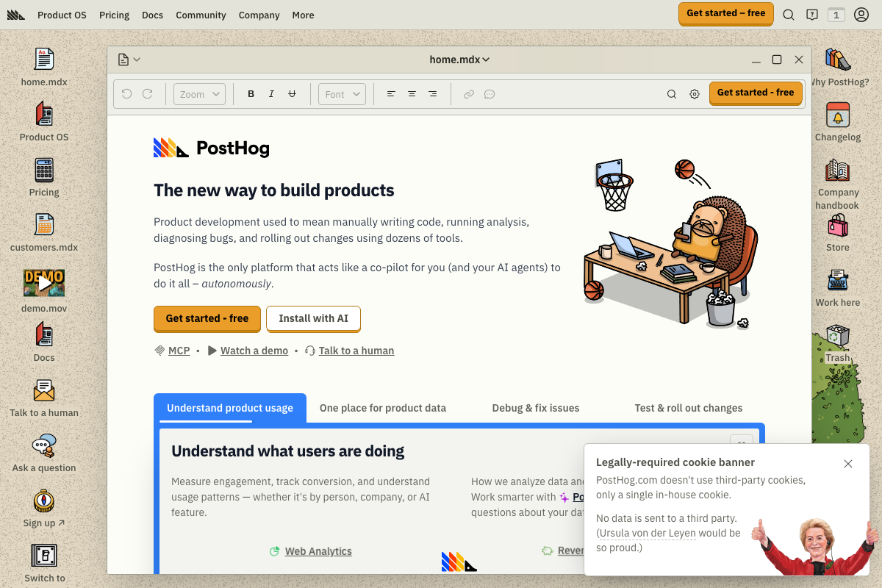Image resolution: width=882 pixels, height=588 pixels.
Task: Search within document using toolbar magnifier
Action: tap(672, 94)
